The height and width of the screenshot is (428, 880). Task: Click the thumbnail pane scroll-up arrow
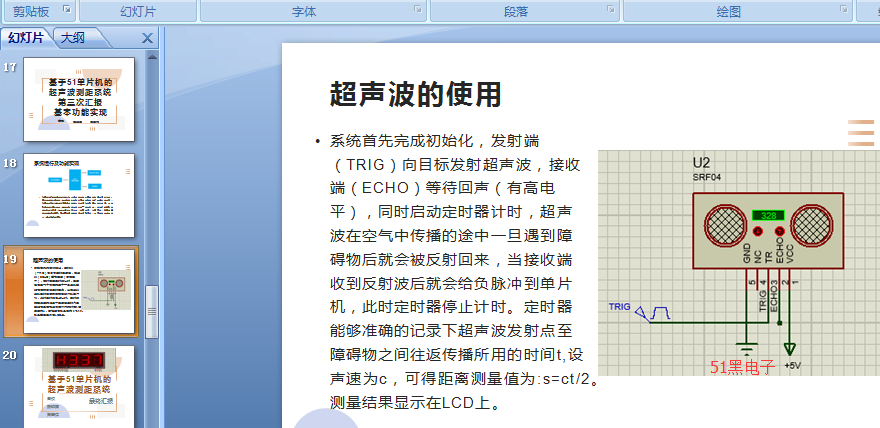[152, 56]
